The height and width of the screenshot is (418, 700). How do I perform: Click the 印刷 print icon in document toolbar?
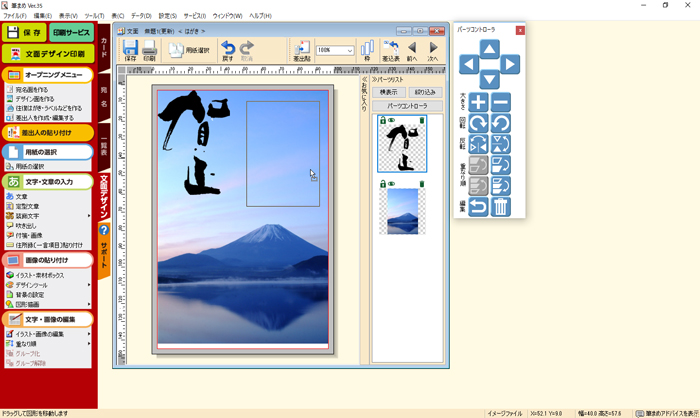pyautogui.click(x=149, y=51)
